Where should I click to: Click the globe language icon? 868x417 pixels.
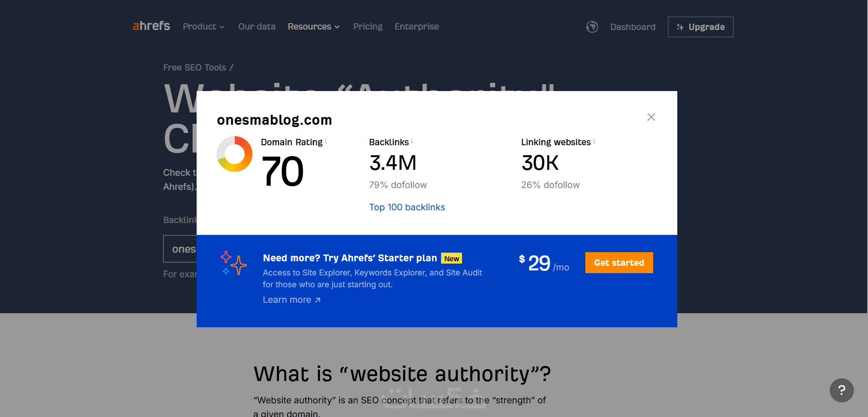592,27
